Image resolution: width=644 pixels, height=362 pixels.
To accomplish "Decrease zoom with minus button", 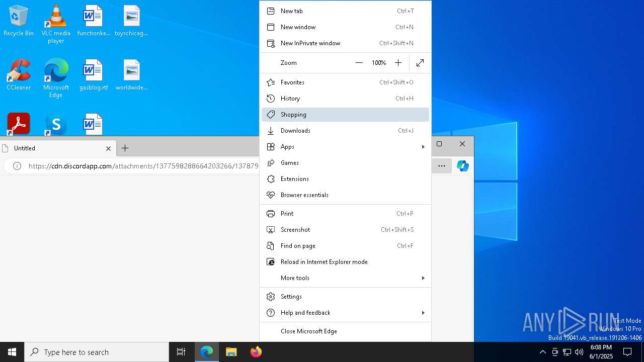I will click(359, 63).
